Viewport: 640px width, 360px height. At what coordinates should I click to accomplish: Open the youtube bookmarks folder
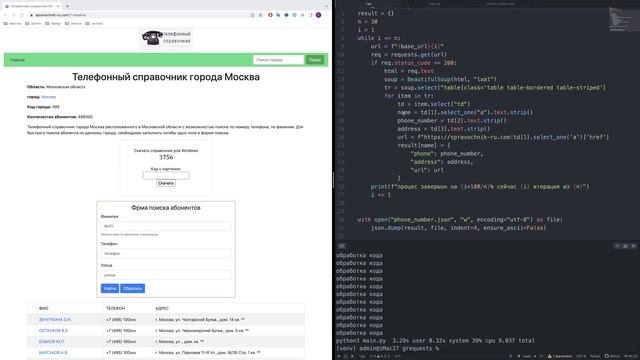tap(94, 24)
